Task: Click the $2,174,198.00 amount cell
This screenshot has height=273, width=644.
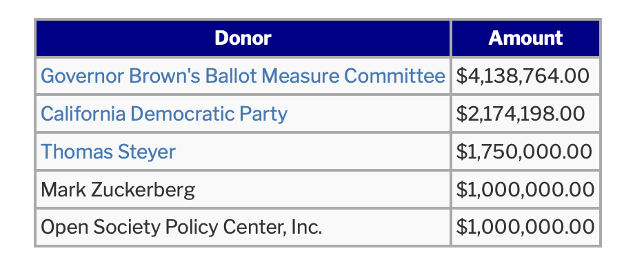Action: click(x=525, y=114)
